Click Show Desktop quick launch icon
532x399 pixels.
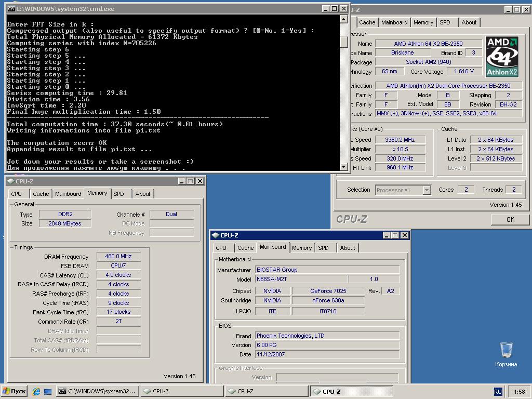47,392
